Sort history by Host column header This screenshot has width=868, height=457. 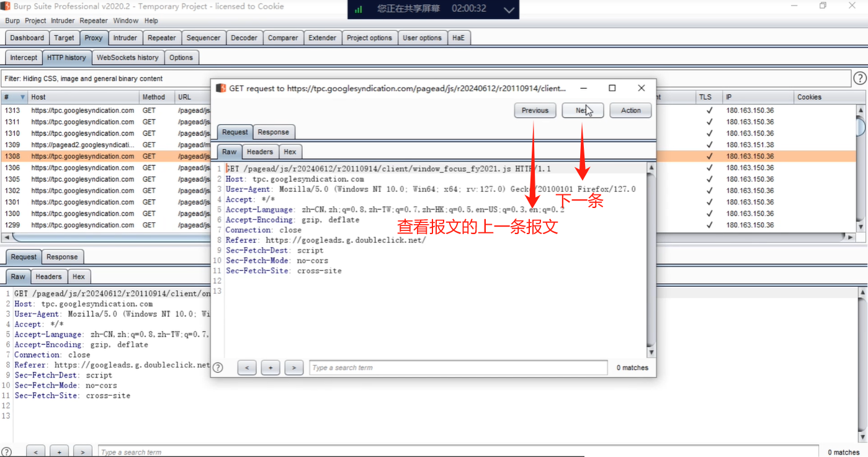click(84, 97)
